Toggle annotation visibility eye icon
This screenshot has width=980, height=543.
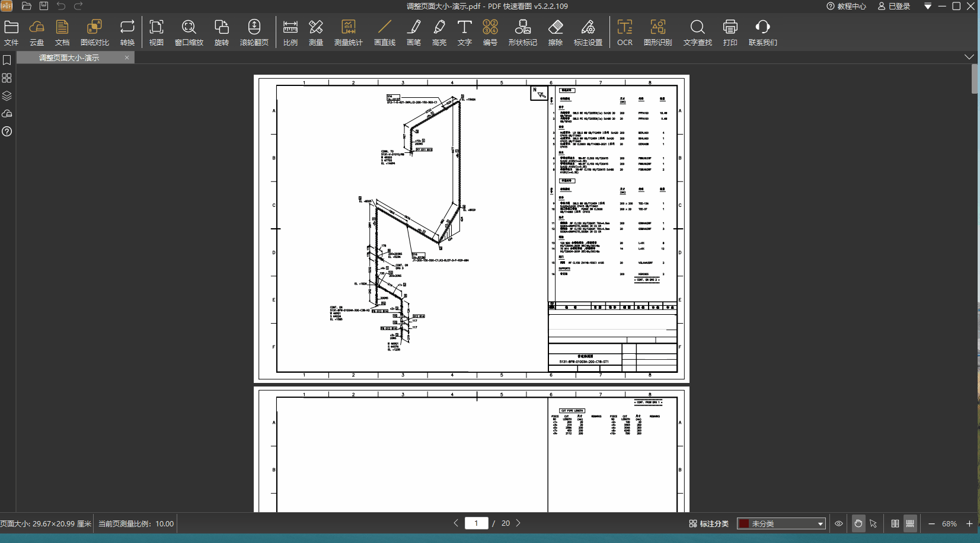[x=839, y=523]
